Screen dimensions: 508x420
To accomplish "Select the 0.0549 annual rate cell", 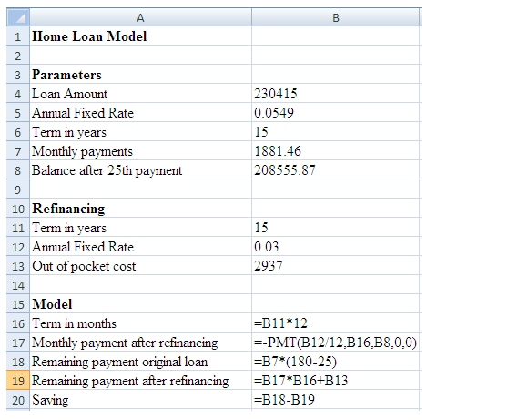I will (x=336, y=113).
